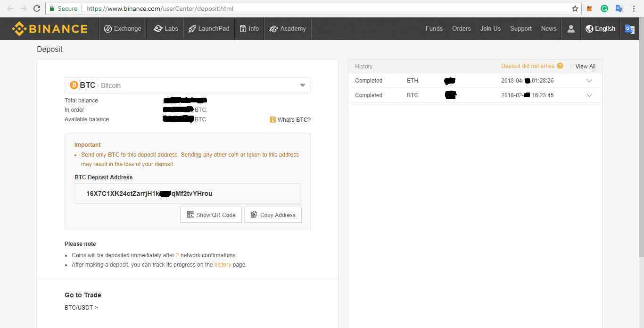
Task: Click the Copy Address button
Action: click(273, 215)
